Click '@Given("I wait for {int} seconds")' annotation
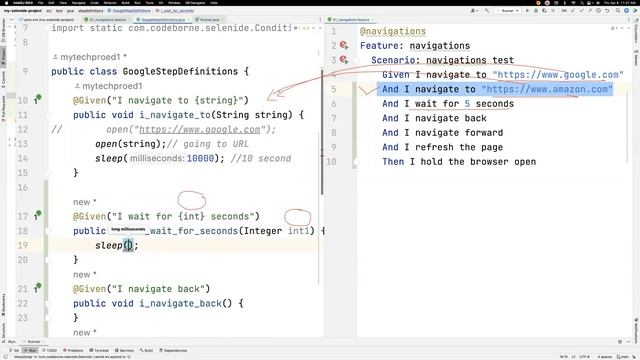Image resolution: width=640 pixels, height=360 pixels. click(x=166, y=216)
